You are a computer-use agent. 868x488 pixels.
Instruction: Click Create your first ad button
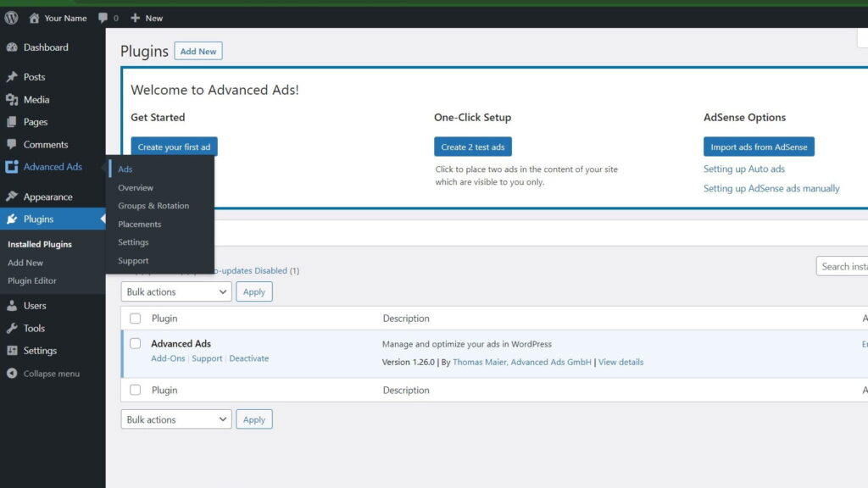click(x=174, y=147)
